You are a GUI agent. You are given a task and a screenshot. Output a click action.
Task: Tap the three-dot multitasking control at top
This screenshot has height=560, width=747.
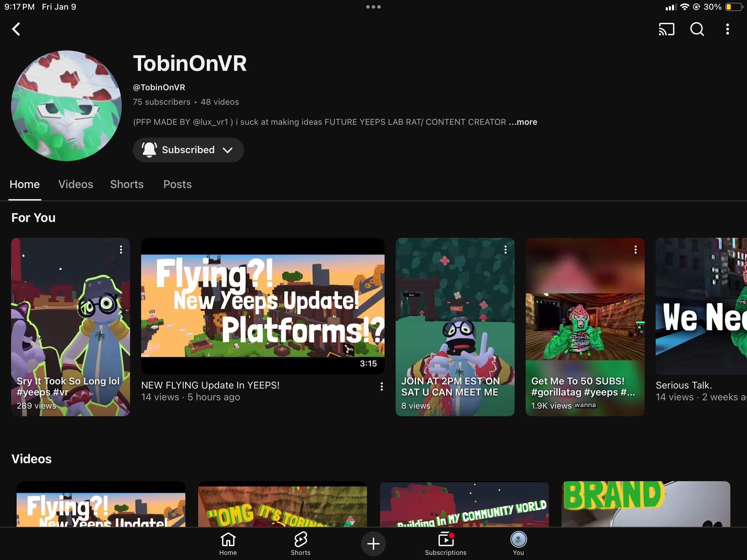pyautogui.click(x=373, y=7)
